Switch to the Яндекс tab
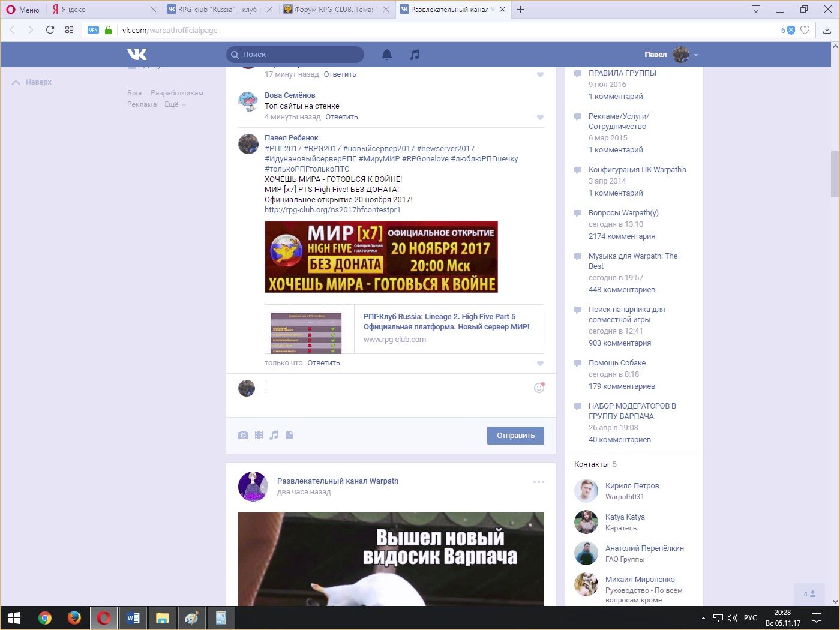Screen dimensions: 840x630 click(103, 9)
